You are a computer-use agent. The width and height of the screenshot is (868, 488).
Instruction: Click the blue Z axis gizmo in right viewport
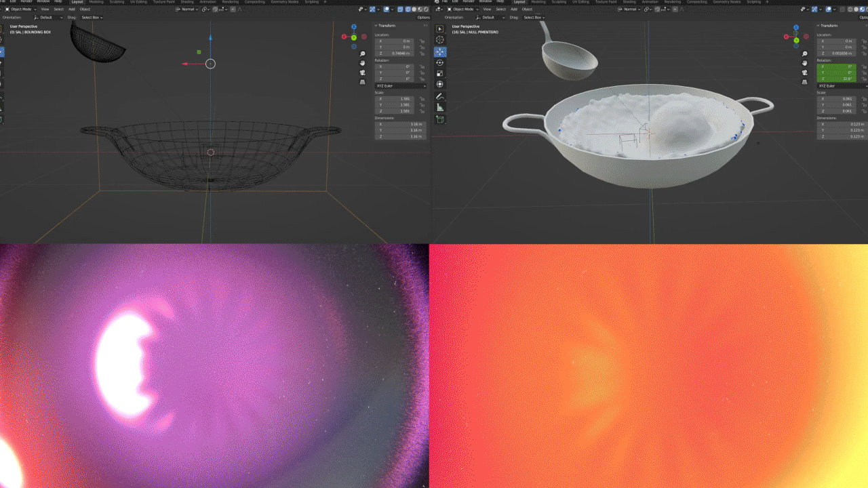click(796, 27)
